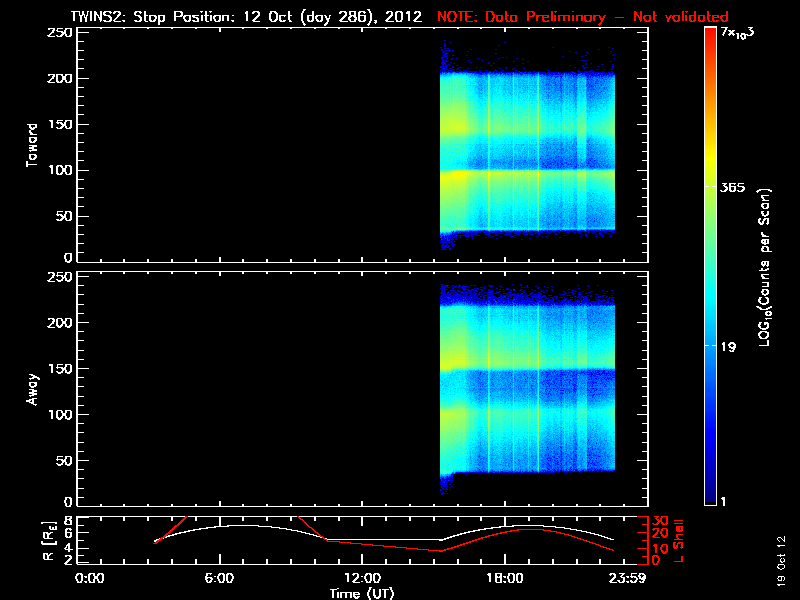Click the 19 label beside the color bar

(x=728, y=347)
